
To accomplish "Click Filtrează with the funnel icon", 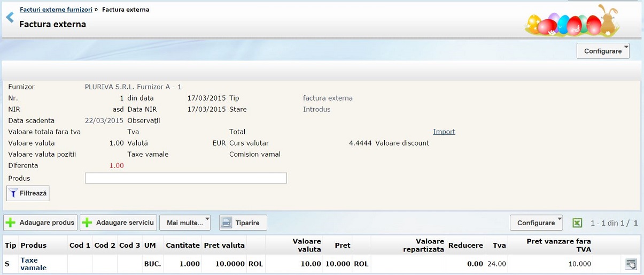I will tap(28, 193).
